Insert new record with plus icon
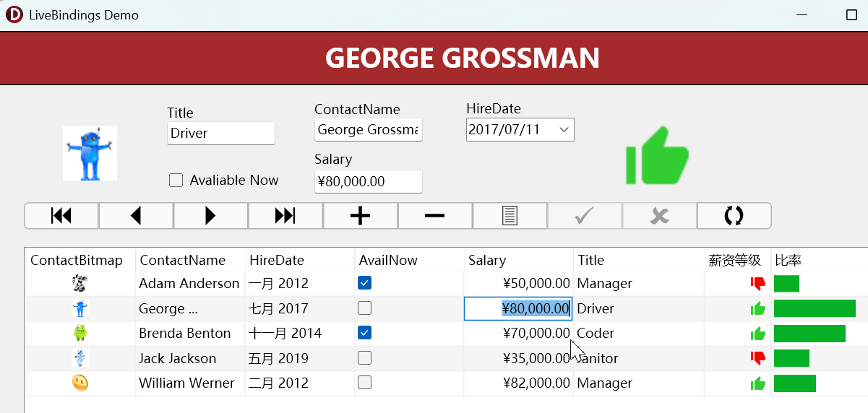 (x=360, y=216)
